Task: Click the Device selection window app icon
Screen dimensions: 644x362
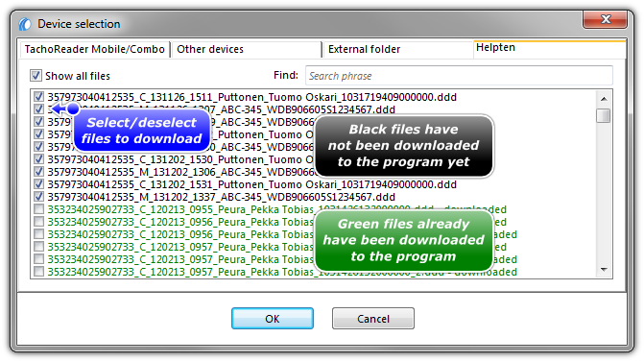Action: pyautogui.click(x=25, y=24)
